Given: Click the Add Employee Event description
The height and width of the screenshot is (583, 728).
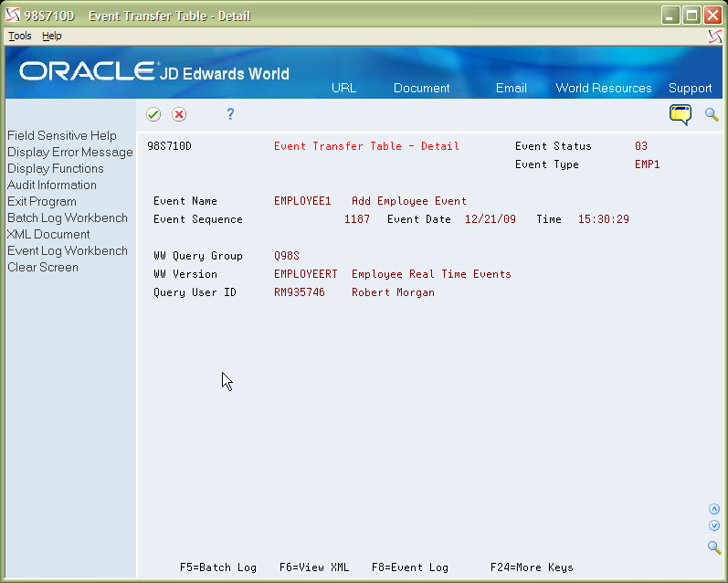Looking at the screenshot, I should (409, 201).
